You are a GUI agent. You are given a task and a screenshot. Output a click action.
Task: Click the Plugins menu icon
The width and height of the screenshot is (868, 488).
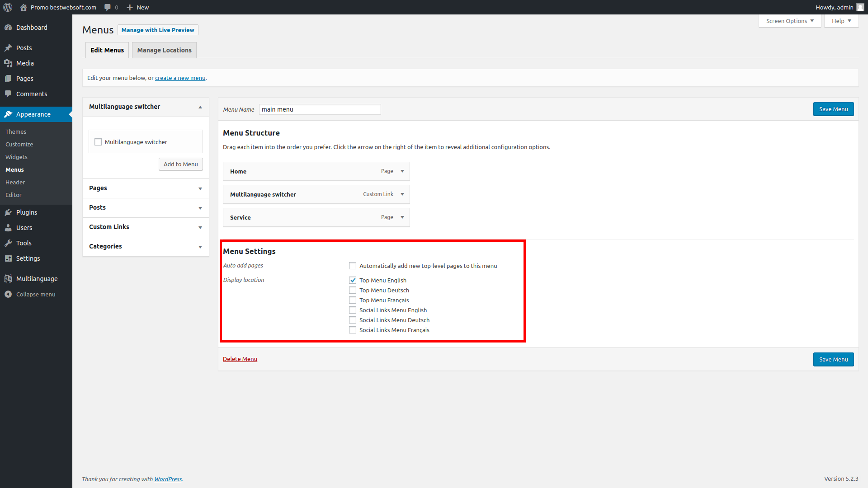click(x=9, y=212)
